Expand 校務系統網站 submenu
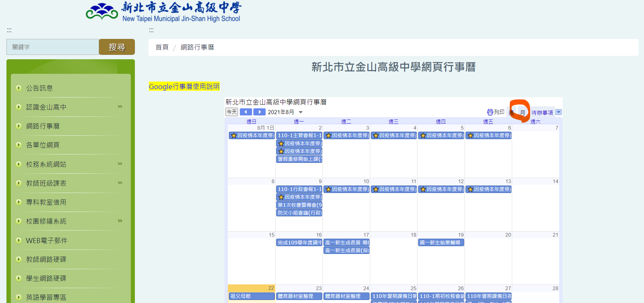The image size is (644, 303). tap(120, 164)
